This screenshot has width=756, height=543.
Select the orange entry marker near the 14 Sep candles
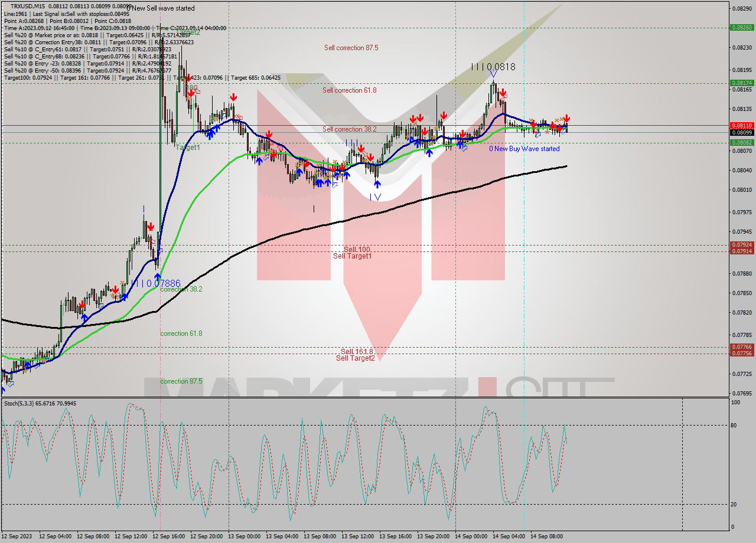559,119
